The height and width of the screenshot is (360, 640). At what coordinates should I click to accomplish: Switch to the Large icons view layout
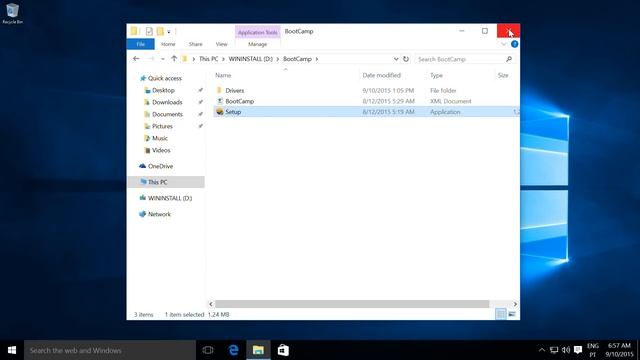512,314
